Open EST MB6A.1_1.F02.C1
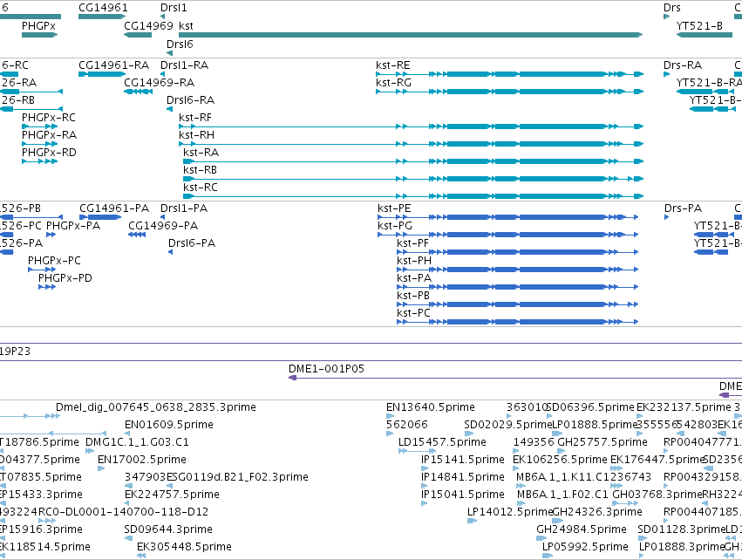Image resolution: width=742 pixels, height=560 pixels. pyautogui.click(x=562, y=495)
